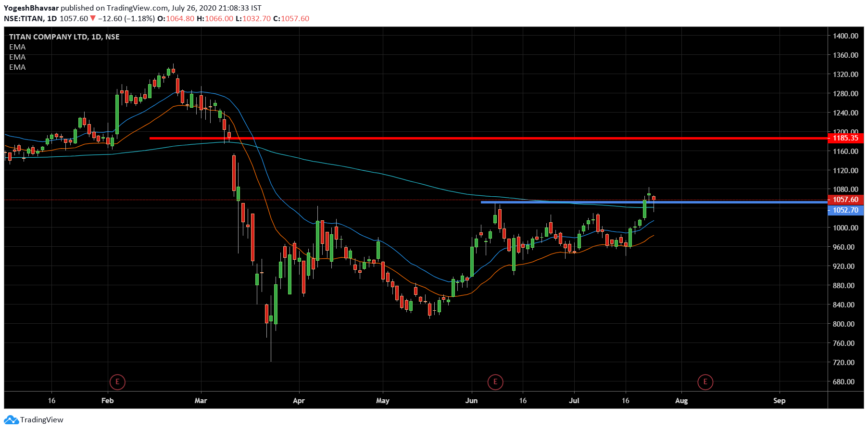Click the 1000.00 price axis label
The image size is (868, 431).
(845, 228)
